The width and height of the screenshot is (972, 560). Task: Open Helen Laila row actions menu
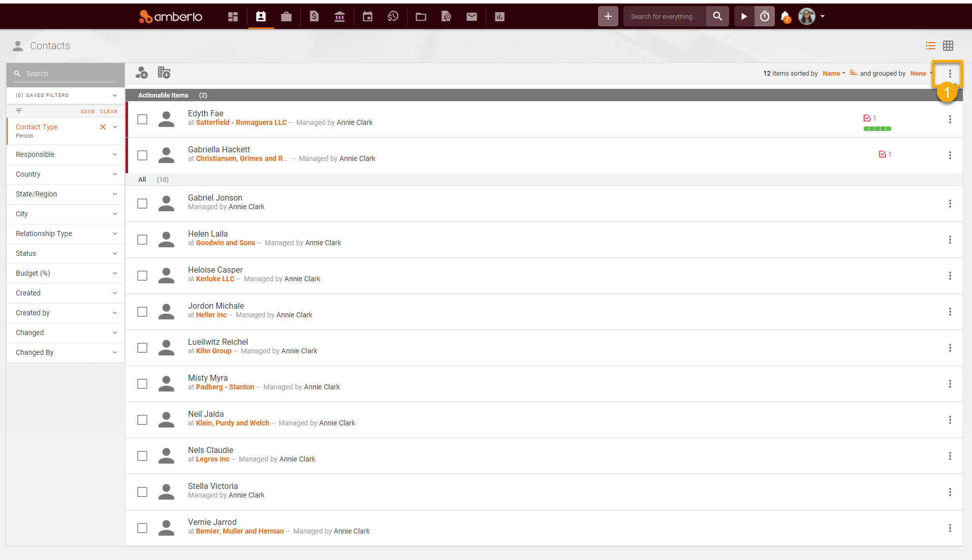(950, 240)
